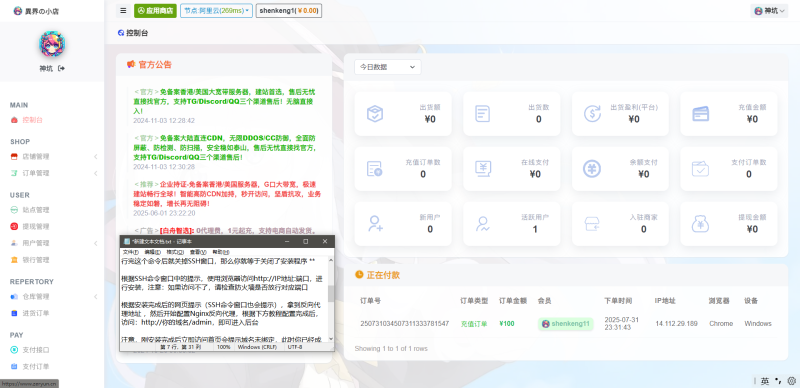Open 控制台 home icon in sidebar
The height and width of the screenshot is (388, 800).
14,120
